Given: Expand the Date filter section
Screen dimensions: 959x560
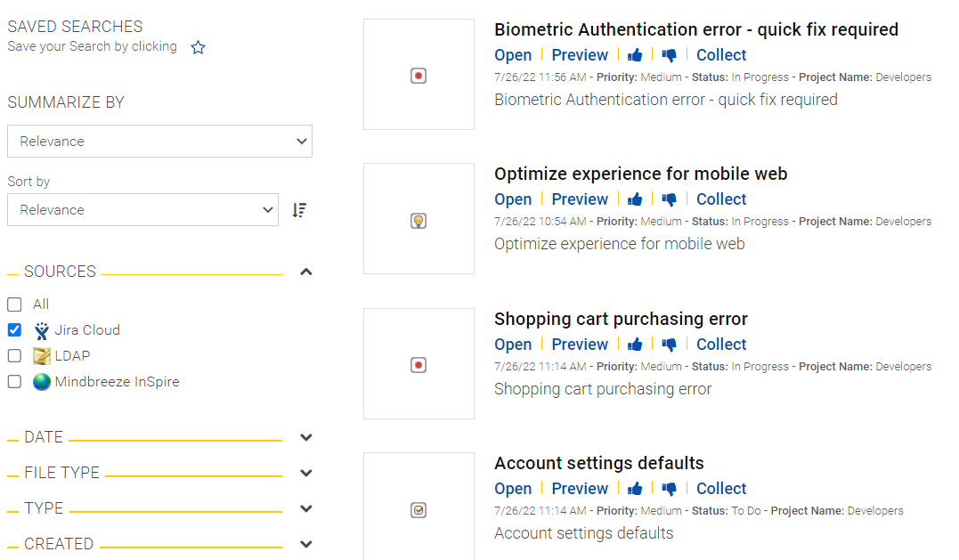Looking at the screenshot, I should click(306, 438).
